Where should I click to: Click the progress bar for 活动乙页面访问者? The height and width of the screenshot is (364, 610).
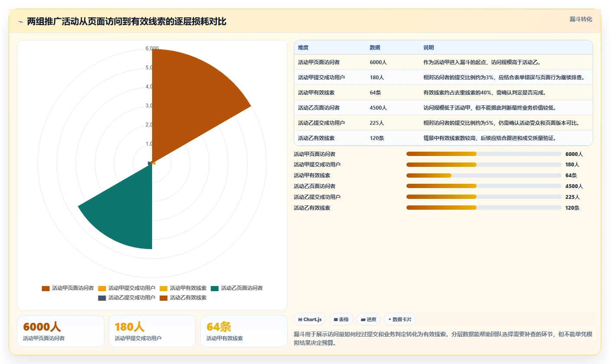point(484,186)
